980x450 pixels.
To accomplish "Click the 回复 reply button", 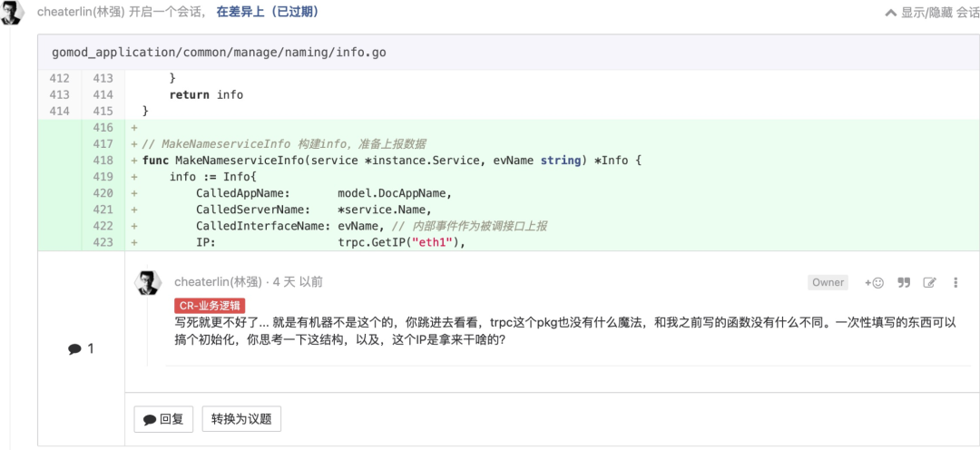I will [x=163, y=419].
